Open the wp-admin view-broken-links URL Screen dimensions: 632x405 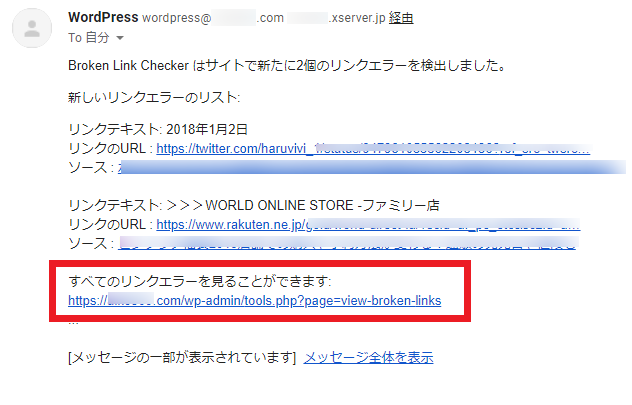[255, 301]
